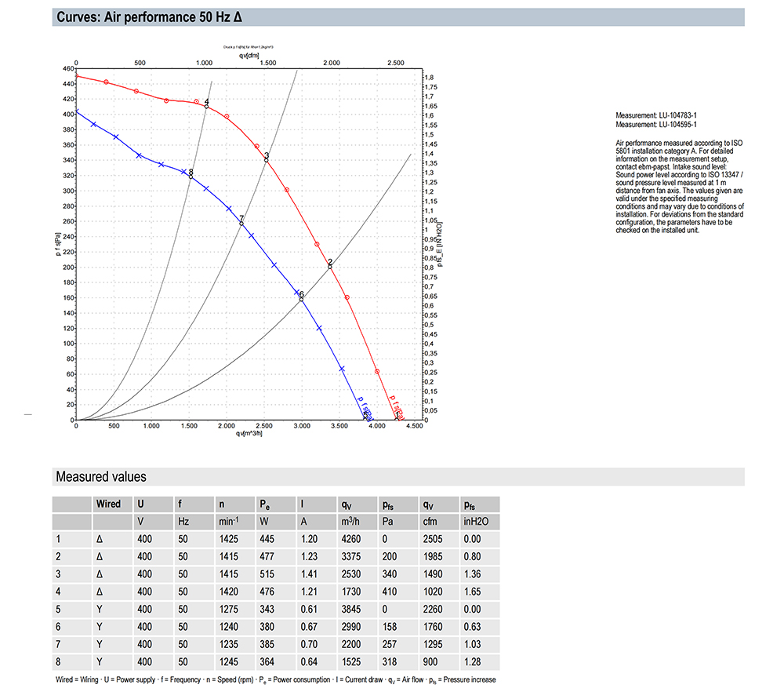Select the 515 W cell in row 3
This screenshot has height=699, width=784.
(267, 574)
